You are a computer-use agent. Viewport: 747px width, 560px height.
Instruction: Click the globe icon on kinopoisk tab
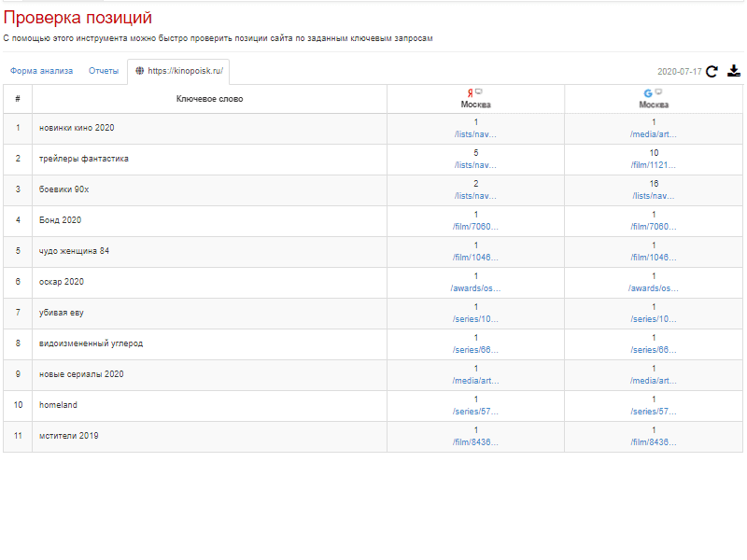(139, 71)
